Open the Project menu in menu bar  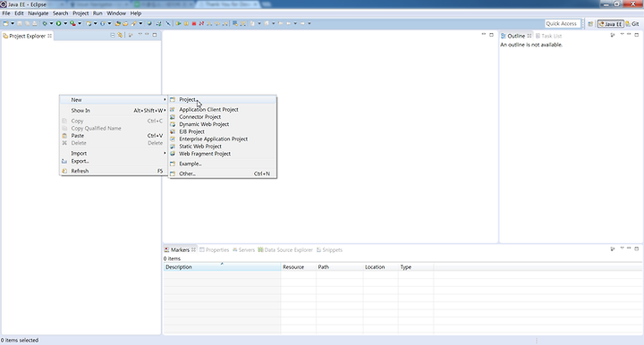pos(80,13)
